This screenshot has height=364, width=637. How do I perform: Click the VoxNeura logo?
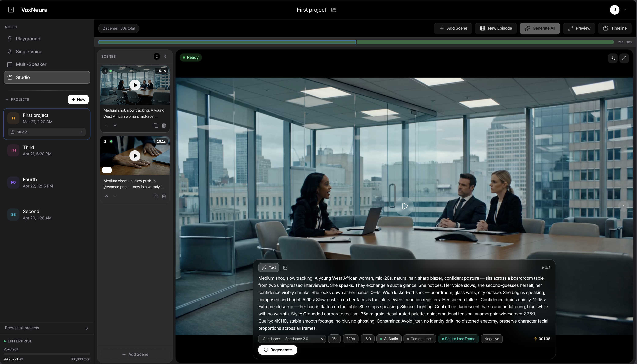point(34,10)
